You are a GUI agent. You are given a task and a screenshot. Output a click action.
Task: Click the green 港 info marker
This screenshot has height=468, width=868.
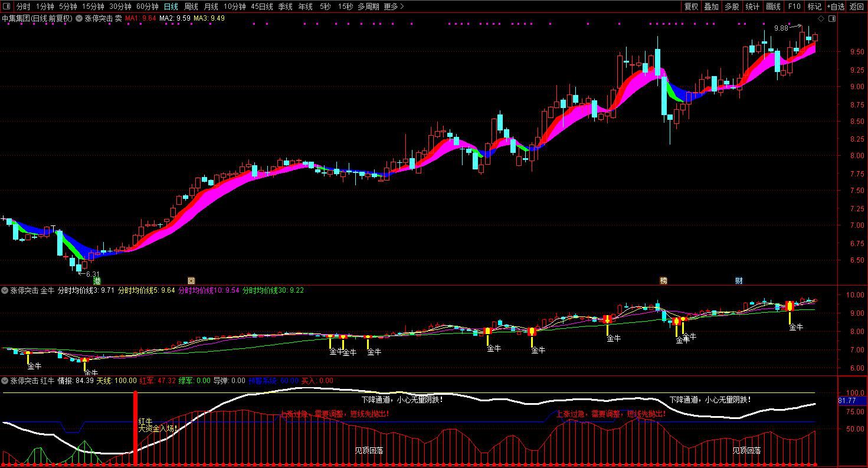[97, 281]
